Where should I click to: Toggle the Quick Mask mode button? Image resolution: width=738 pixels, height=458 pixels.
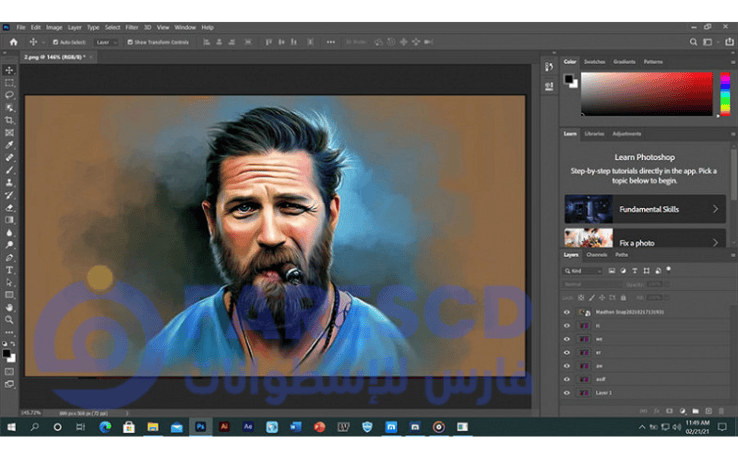click(9, 371)
